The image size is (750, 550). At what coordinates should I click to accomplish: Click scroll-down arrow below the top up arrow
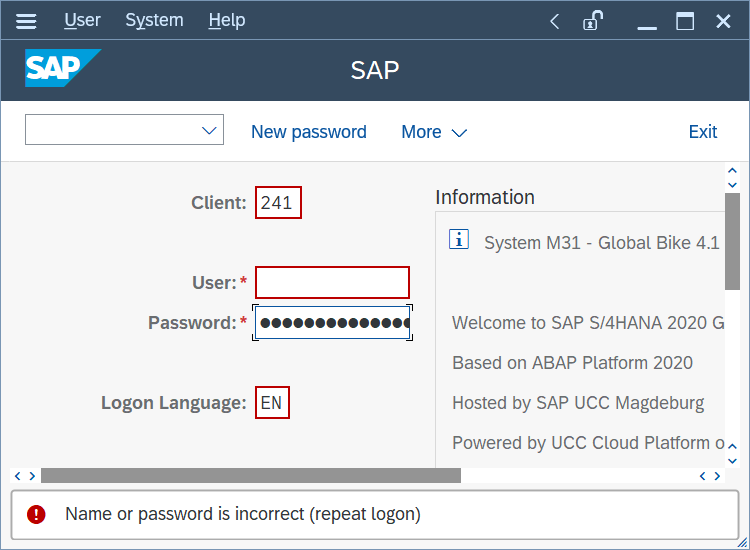click(732, 185)
